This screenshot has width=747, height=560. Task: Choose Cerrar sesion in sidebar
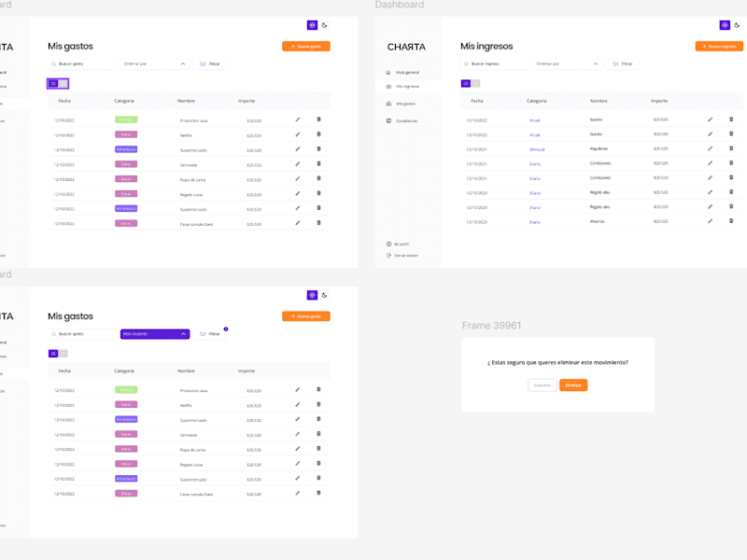point(406,256)
